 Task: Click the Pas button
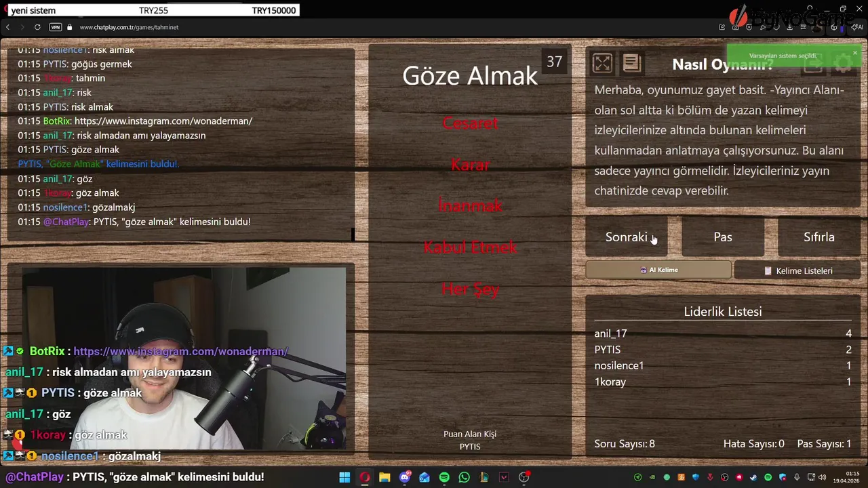click(723, 237)
